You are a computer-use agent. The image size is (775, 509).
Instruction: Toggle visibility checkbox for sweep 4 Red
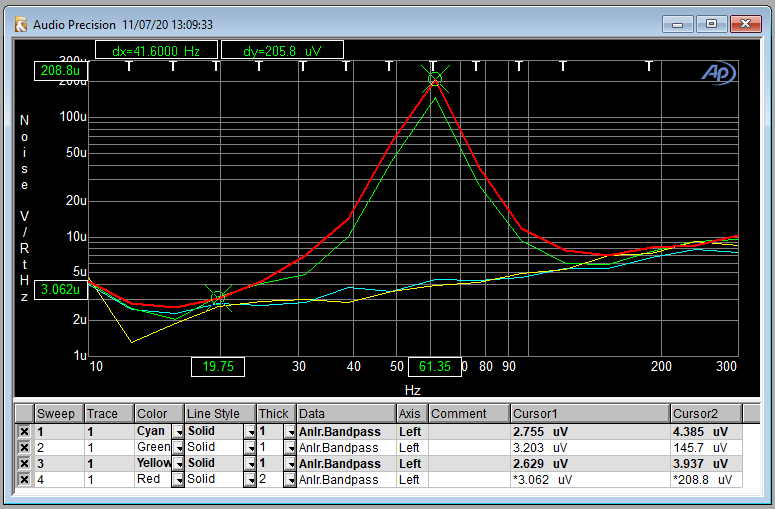click(x=24, y=479)
